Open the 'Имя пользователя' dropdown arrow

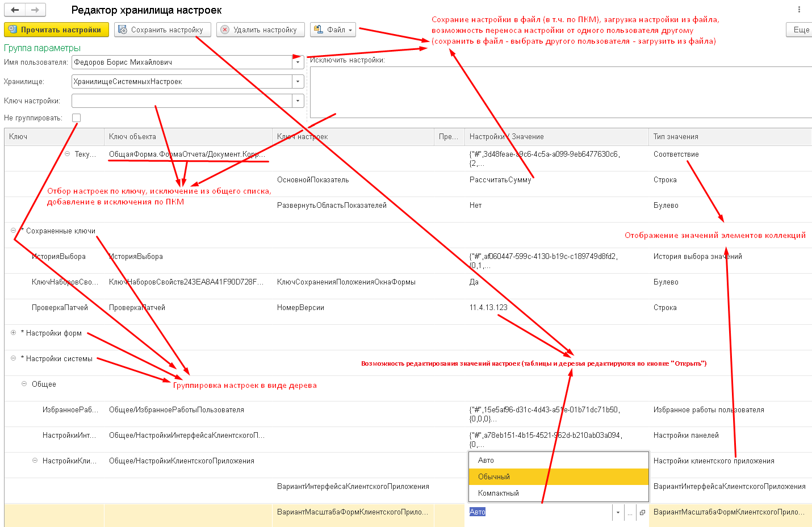[x=298, y=62]
